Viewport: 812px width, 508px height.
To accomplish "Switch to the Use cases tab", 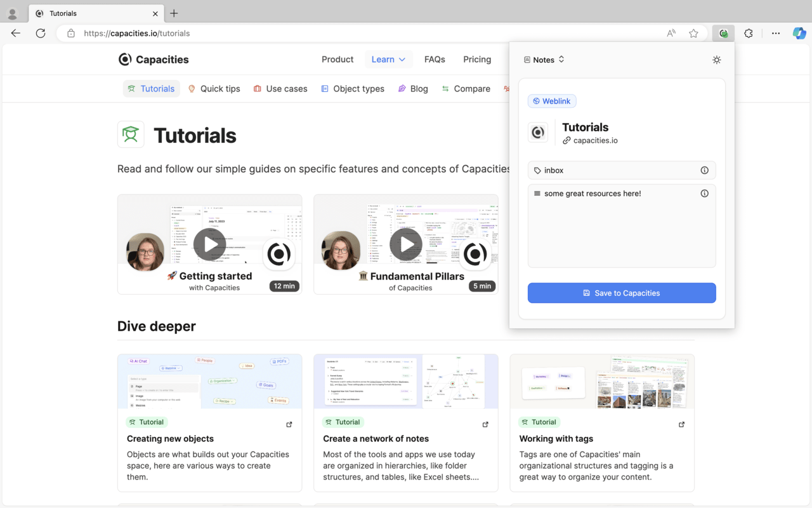I will click(280, 89).
